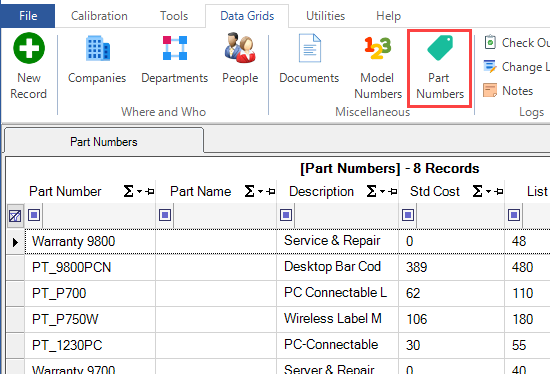Expand Part Name summary dropdown arrow
The height and width of the screenshot is (374, 550).
click(260, 192)
